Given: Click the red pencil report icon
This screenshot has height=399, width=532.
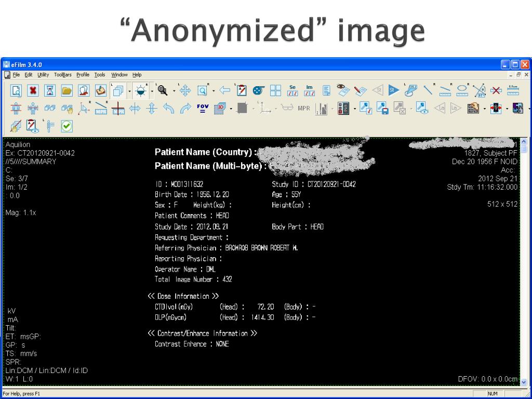Looking at the screenshot, I should 361,90.
